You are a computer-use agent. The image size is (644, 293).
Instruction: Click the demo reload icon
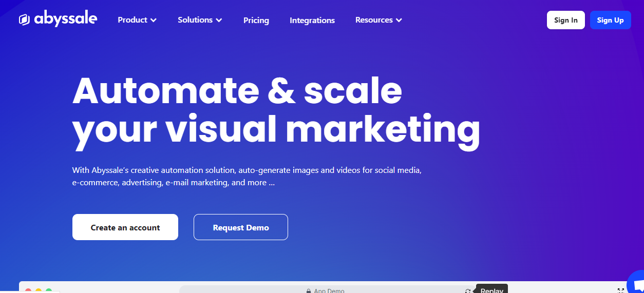pyautogui.click(x=468, y=290)
